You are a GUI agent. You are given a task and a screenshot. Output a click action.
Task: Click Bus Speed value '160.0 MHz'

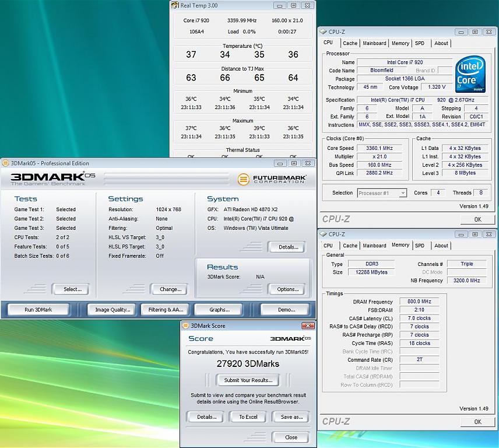point(379,164)
